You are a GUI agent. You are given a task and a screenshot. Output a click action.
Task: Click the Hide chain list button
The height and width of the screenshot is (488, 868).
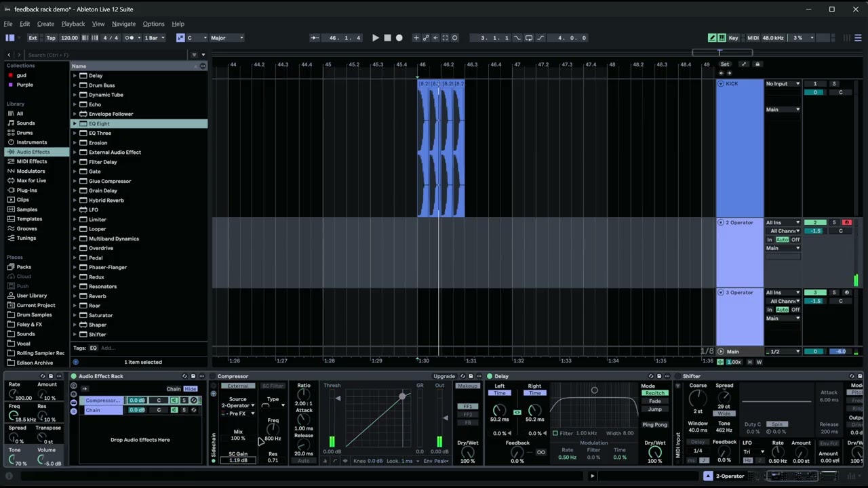click(x=191, y=389)
